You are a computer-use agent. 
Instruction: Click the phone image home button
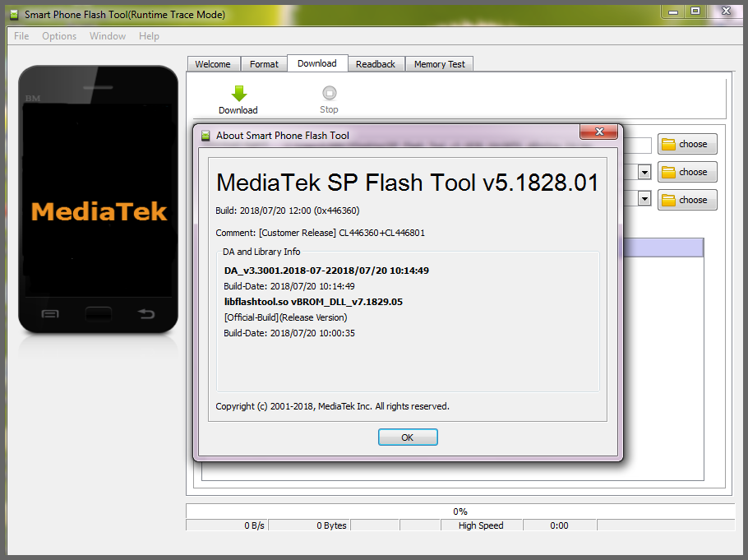pos(99,314)
